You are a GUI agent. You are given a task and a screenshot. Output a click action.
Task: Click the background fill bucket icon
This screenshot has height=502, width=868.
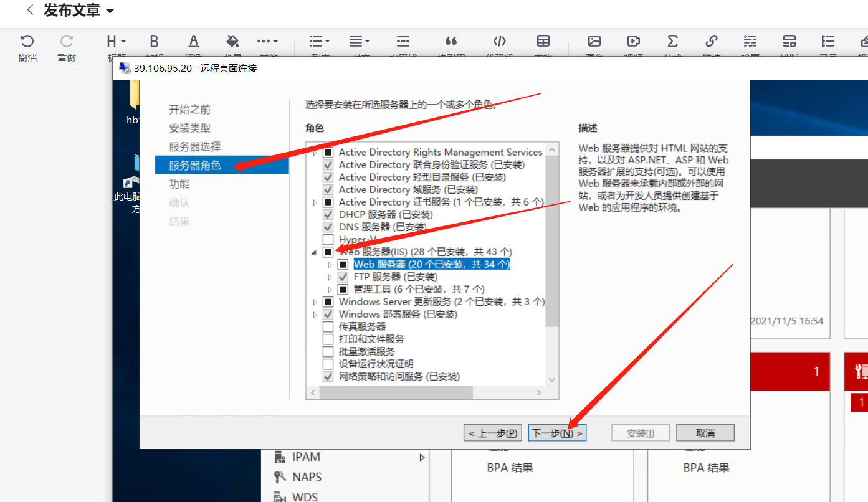click(232, 42)
